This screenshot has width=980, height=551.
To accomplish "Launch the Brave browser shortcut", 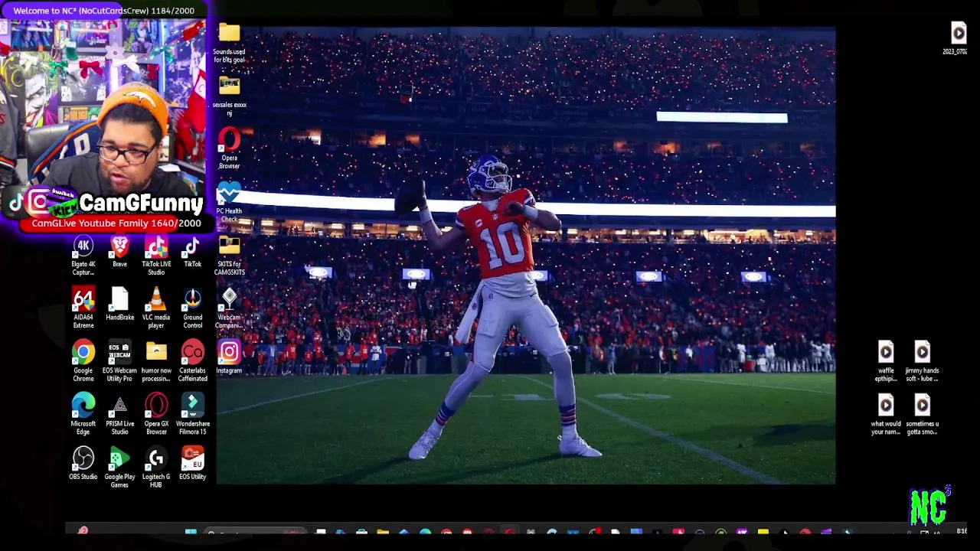I will coord(119,252).
